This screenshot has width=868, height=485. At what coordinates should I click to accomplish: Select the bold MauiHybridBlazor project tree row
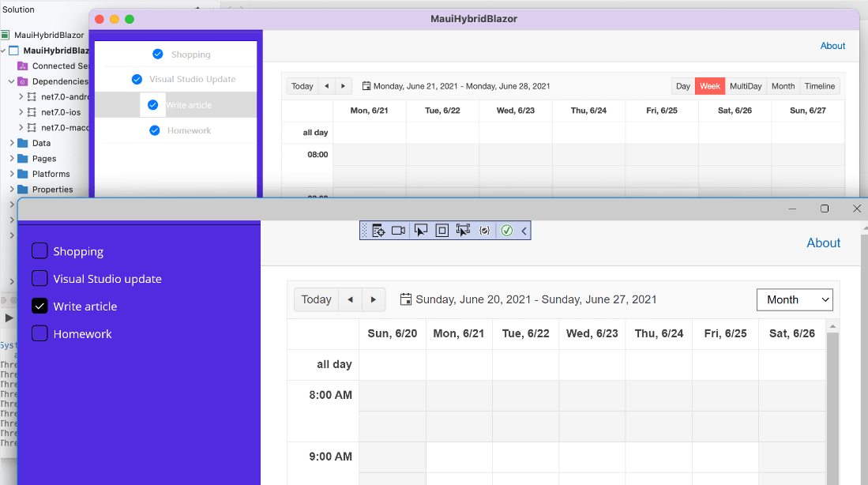pos(45,51)
